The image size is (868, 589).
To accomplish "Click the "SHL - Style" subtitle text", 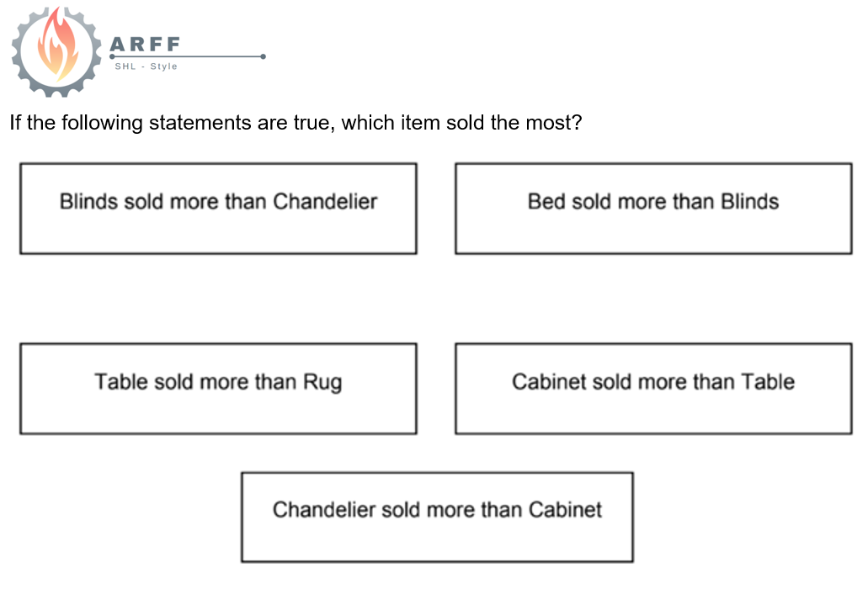I will click(x=146, y=66).
